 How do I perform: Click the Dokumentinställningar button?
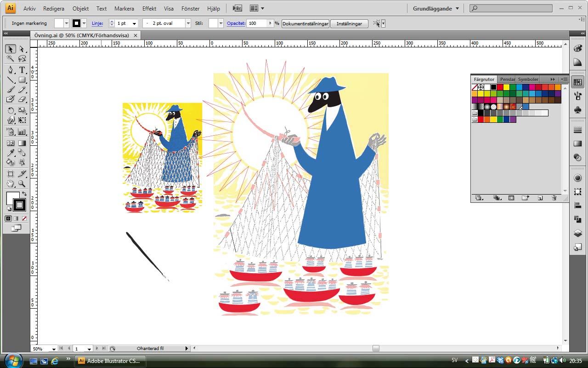[305, 23]
